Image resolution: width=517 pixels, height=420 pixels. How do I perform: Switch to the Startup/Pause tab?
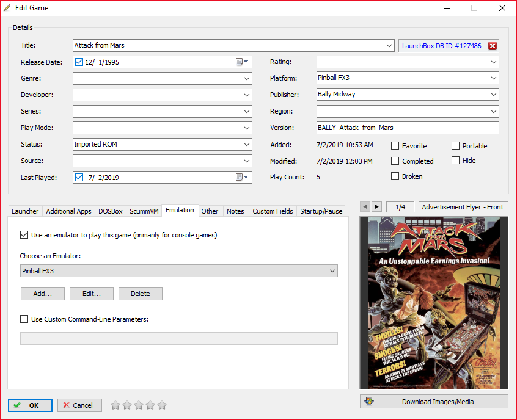(x=321, y=211)
